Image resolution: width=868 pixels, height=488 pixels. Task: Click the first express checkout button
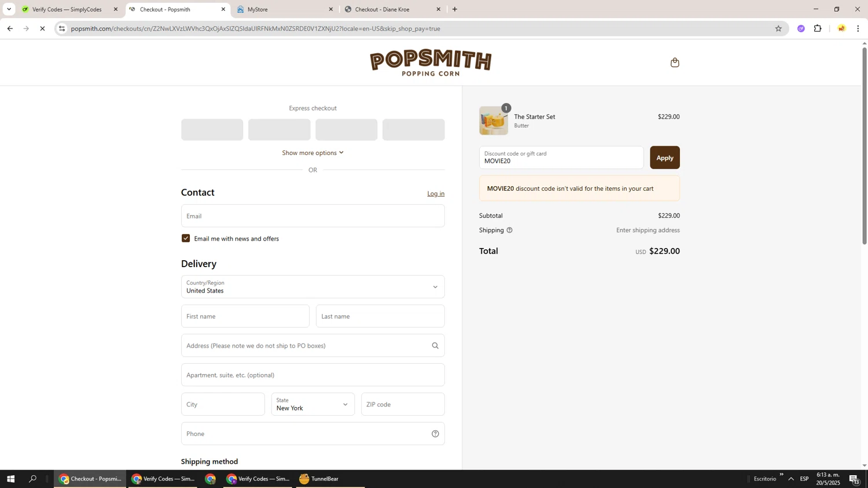212,130
